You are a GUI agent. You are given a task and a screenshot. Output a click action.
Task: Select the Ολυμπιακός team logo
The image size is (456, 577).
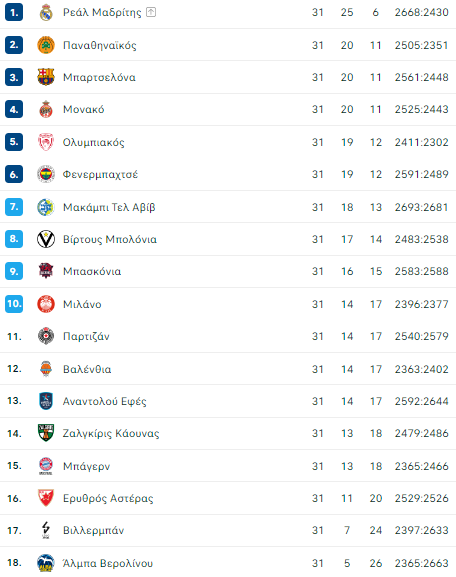[46, 142]
